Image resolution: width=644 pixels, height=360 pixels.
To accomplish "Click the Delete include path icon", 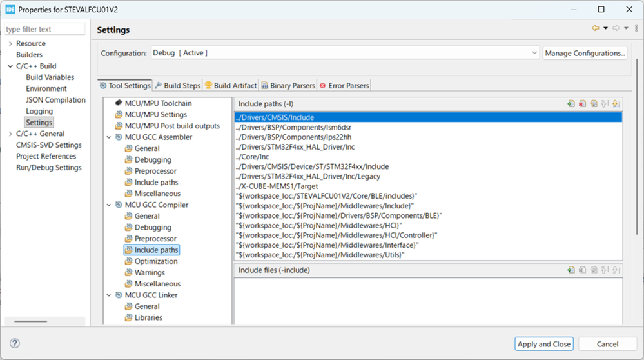I will 582,103.
